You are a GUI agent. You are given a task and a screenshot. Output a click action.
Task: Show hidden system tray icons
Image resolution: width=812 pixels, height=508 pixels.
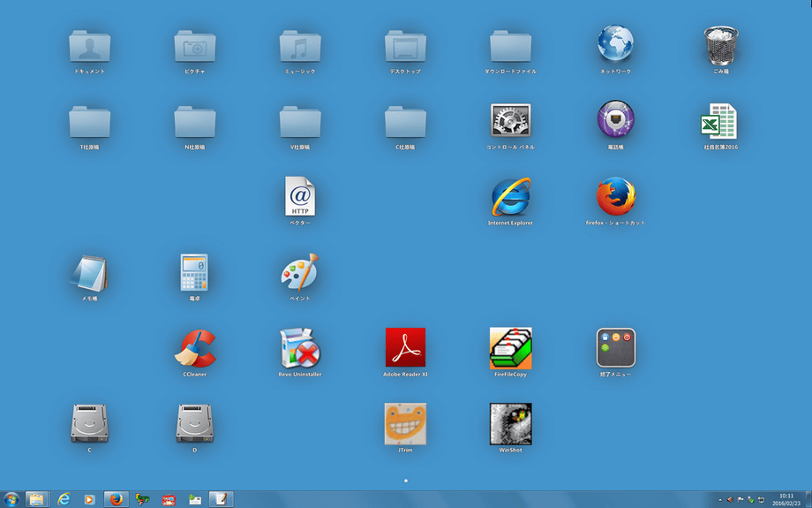click(x=720, y=500)
